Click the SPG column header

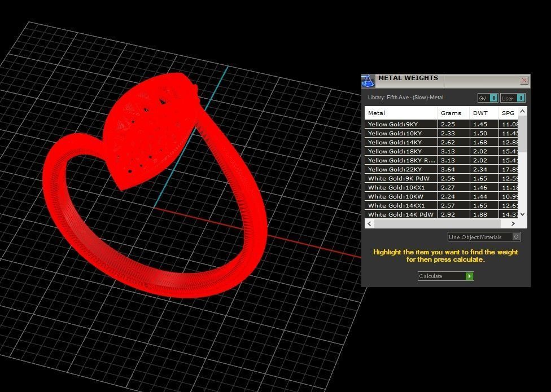point(508,113)
